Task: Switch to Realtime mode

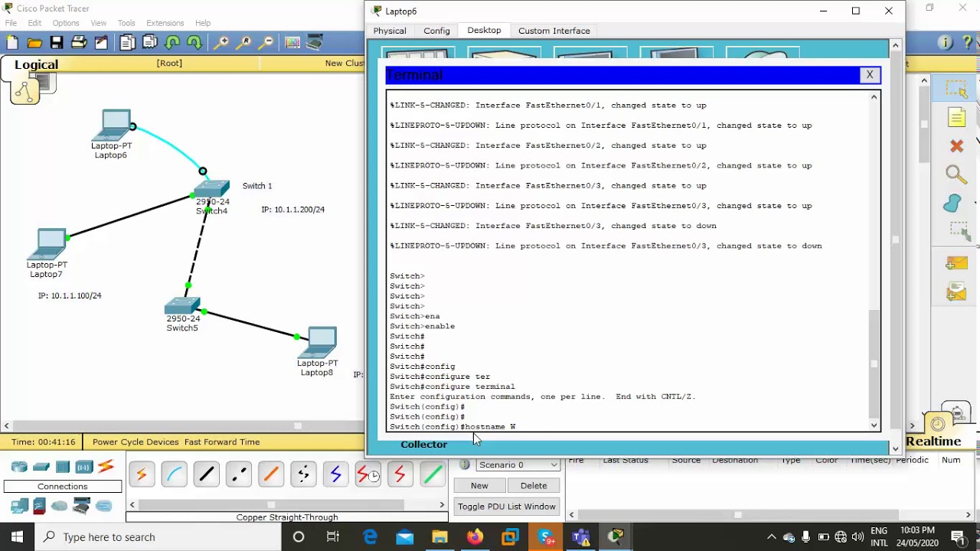Action: 933,442
